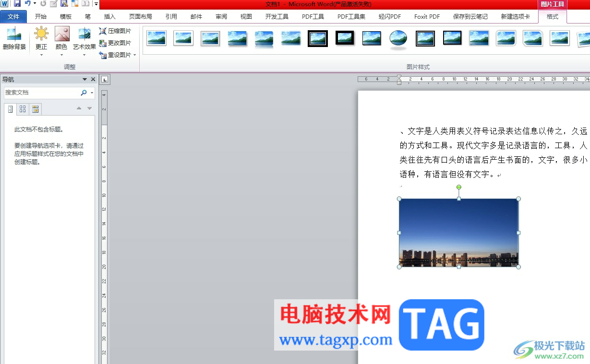Switch to the 页面布局 ribbon tab
The height and width of the screenshot is (364, 590).
[x=140, y=16]
